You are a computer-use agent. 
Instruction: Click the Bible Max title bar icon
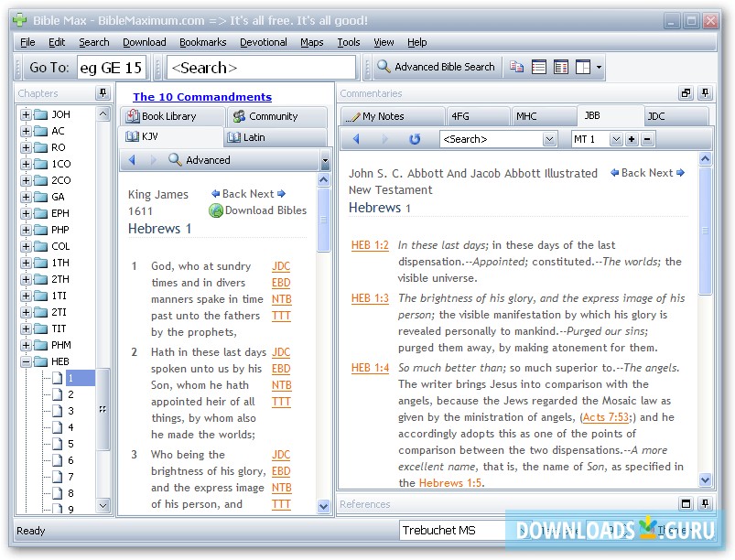[x=20, y=21]
